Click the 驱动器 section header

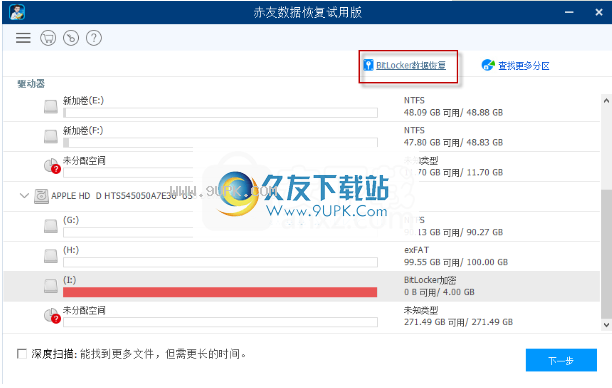coord(31,84)
